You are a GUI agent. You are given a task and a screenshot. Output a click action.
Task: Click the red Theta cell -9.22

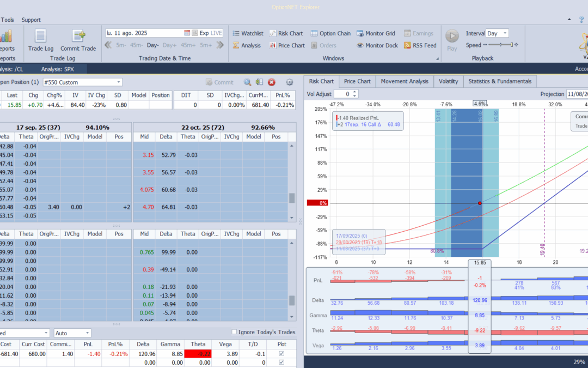pos(198,354)
